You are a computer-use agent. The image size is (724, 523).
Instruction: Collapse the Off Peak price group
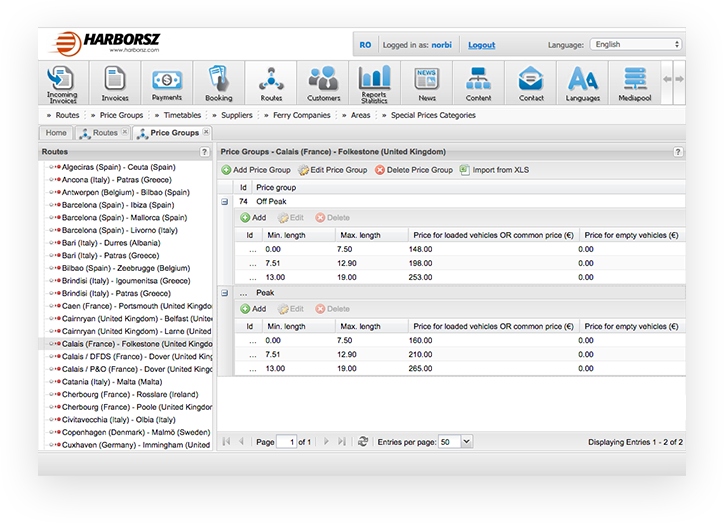(x=226, y=201)
